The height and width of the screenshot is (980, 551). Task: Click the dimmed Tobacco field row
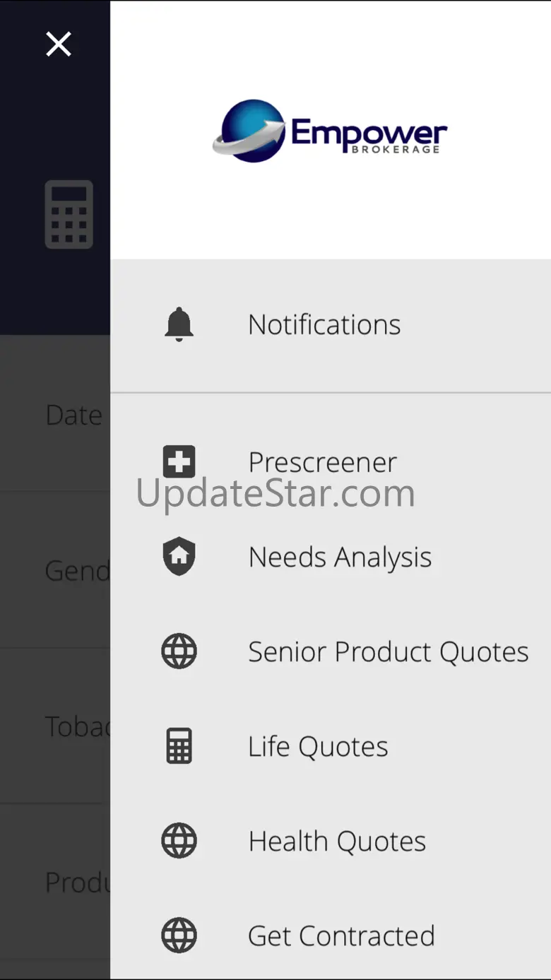(x=55, y=726)
